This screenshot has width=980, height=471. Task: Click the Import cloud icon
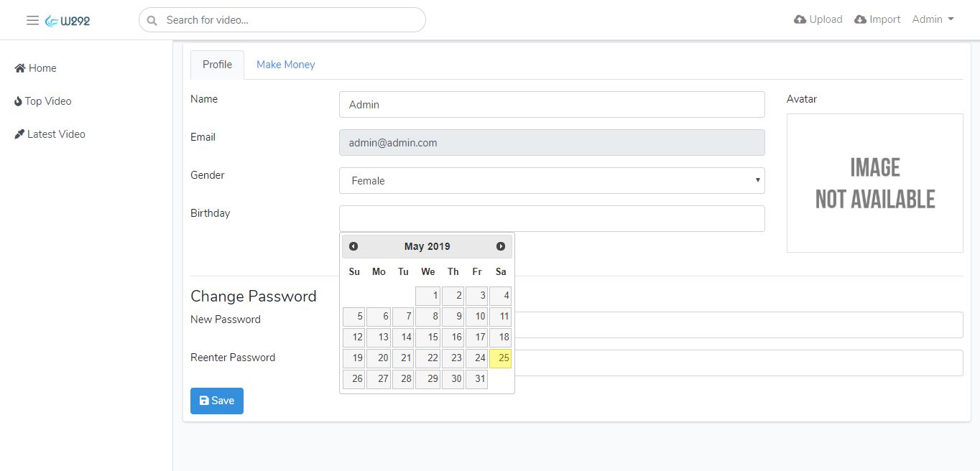pos(860,19)
